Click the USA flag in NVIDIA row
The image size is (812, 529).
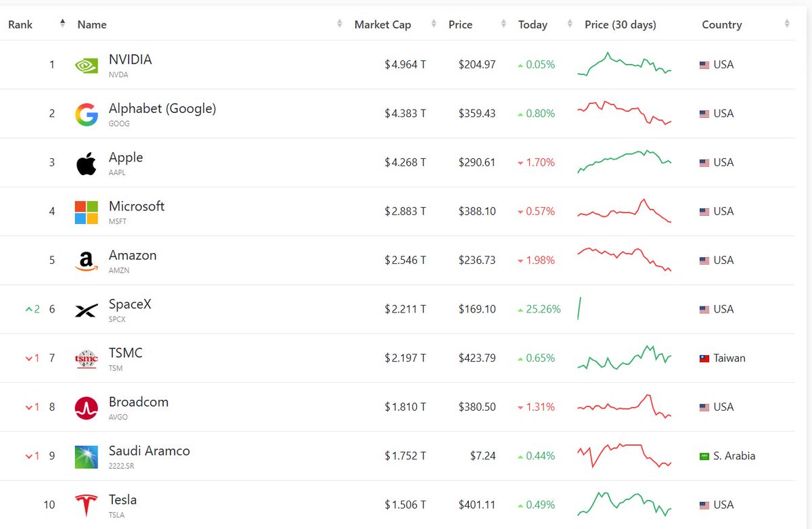704,65
